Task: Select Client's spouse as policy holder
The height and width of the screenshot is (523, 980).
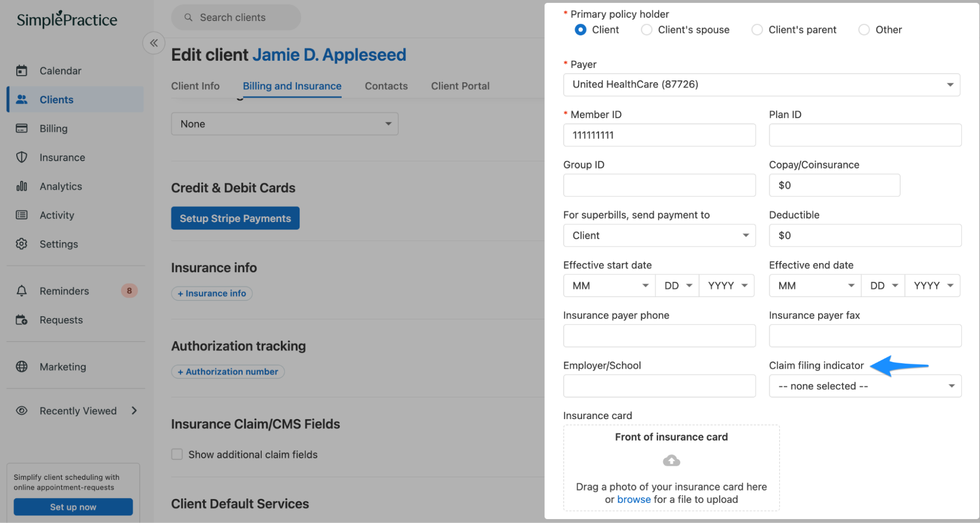Action: [x=647, y=30]
